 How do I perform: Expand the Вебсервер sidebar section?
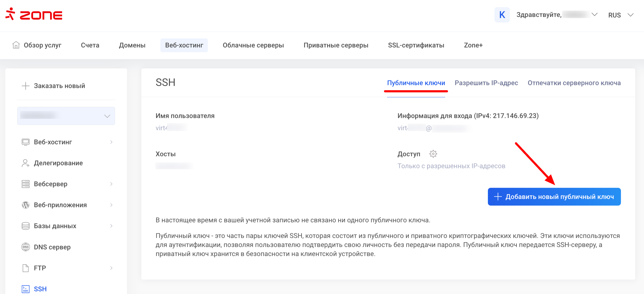click(x=111, y=184)
